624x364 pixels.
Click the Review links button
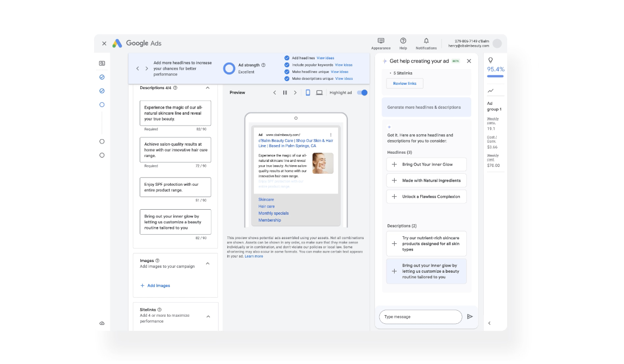[x=404, y=84]
